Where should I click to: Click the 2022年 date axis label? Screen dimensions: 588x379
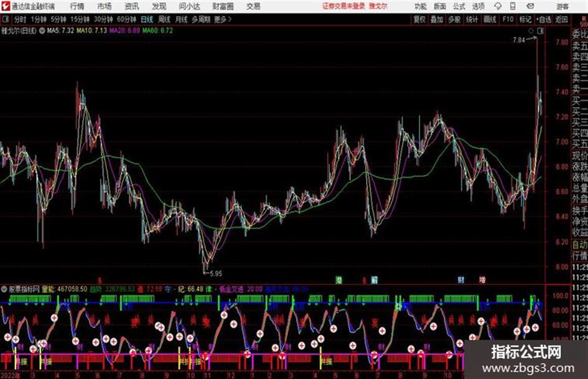click(11, 375)
